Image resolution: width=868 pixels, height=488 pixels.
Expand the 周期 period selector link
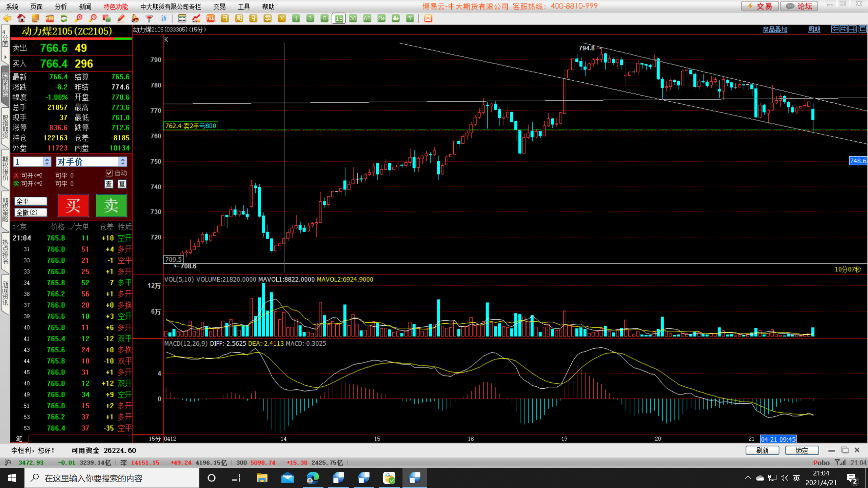(814, 29)
